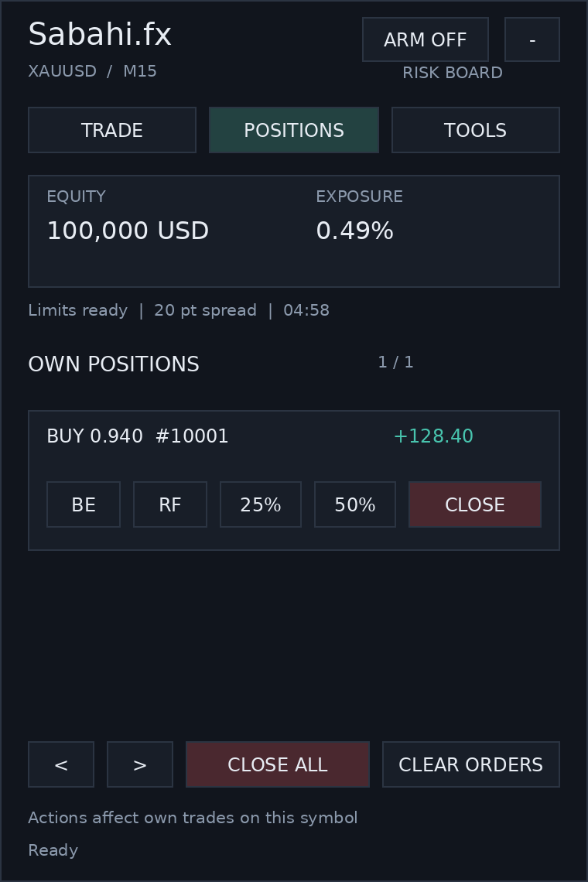Go to next positions page arrow

click(139, 764)
